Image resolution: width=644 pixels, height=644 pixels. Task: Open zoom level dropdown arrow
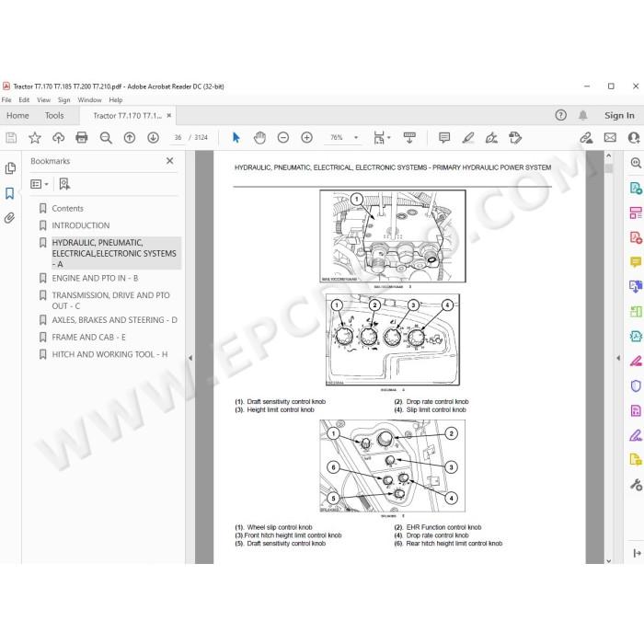click(356, 138)
